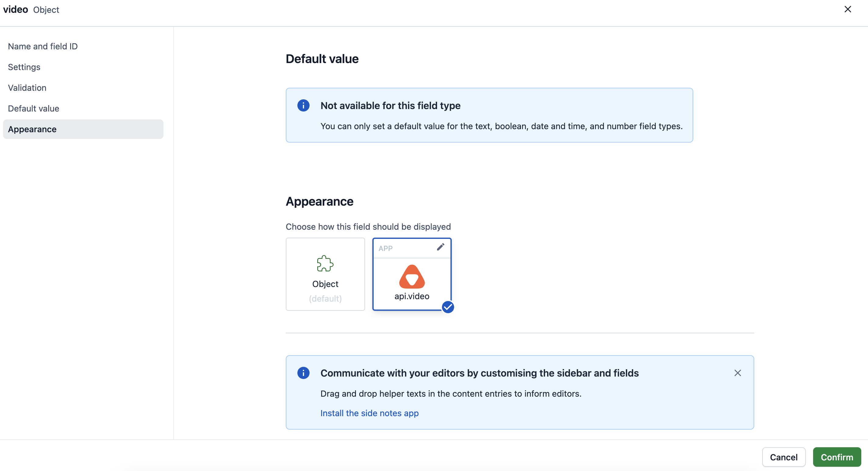Click the pencil edit icon on api.video card
Viewport: 868px width, 471px height.
440,247
